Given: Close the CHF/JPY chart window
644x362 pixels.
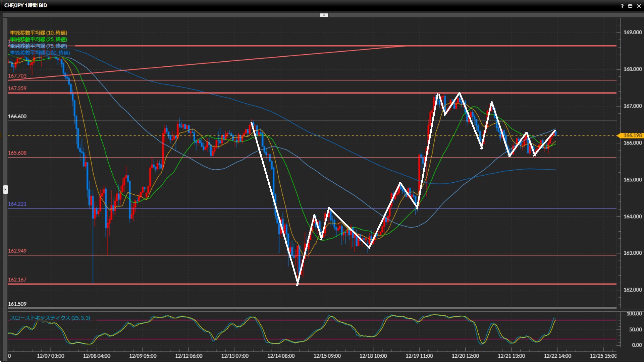Looking at the screenshot, I should pos(639,6).
